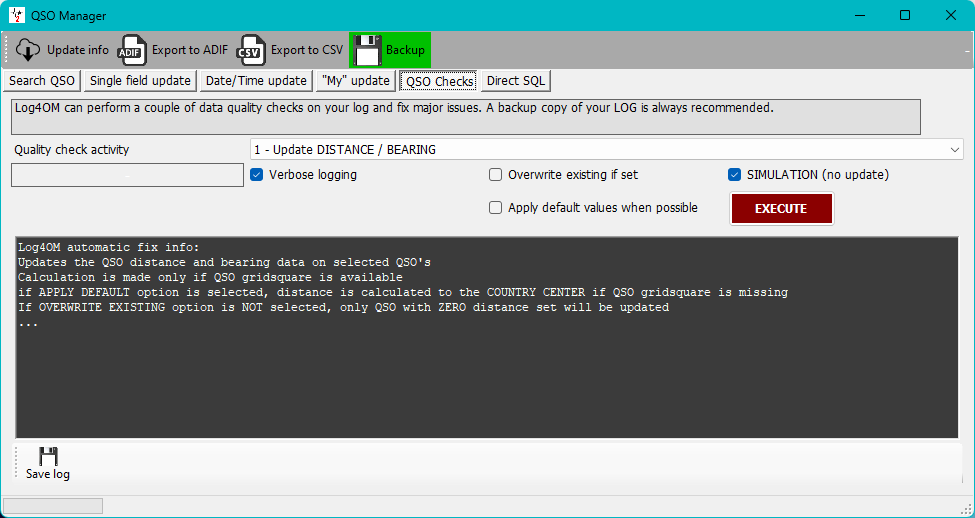
Task: Select the QSO Checks tab
Action: (440, 81)
